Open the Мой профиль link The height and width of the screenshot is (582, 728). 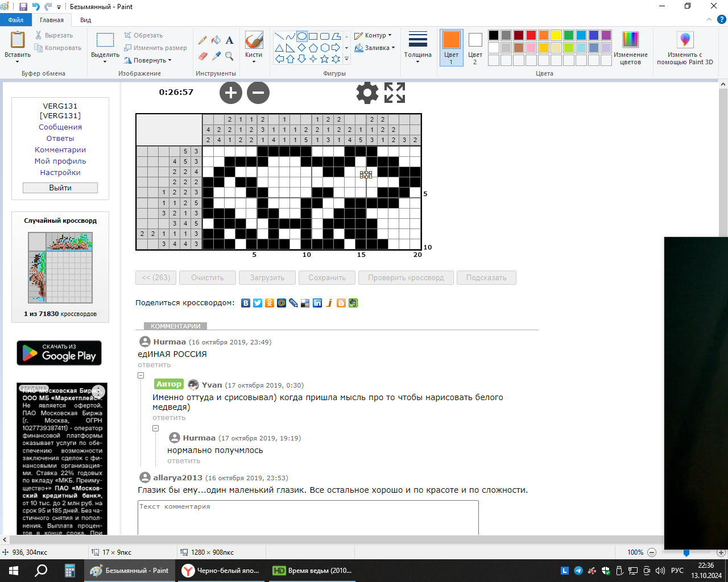pos(60,161)
